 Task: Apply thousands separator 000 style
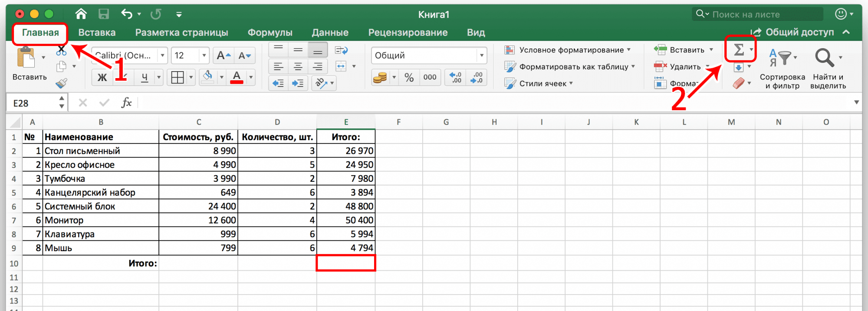(430, 78)
